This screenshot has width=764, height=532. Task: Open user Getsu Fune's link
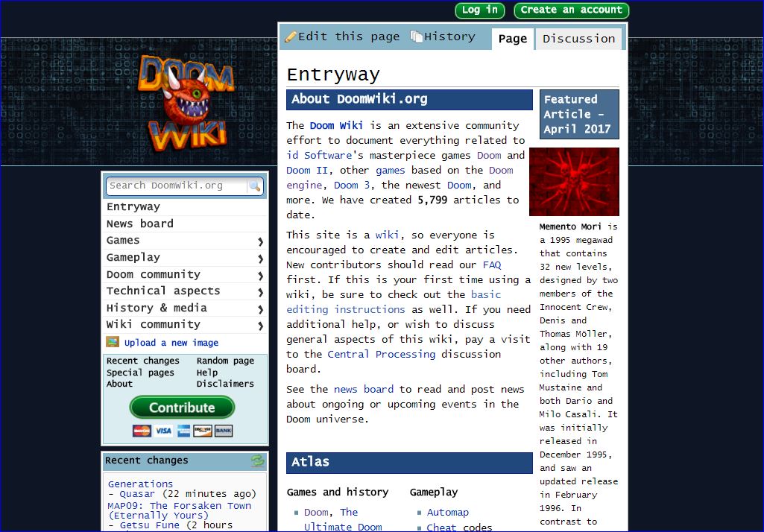coord(150,525)
